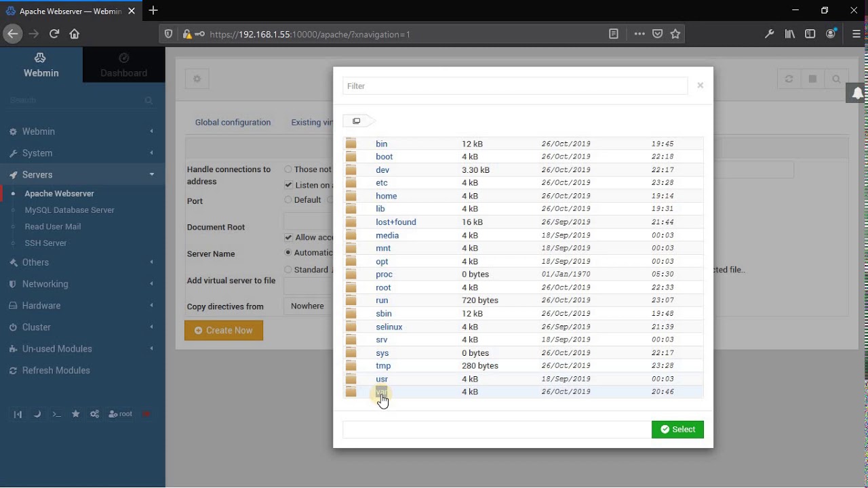Open the 'Copy directives from' Nowhere dropdown
The image size is (868, 488).
[308, 306]
